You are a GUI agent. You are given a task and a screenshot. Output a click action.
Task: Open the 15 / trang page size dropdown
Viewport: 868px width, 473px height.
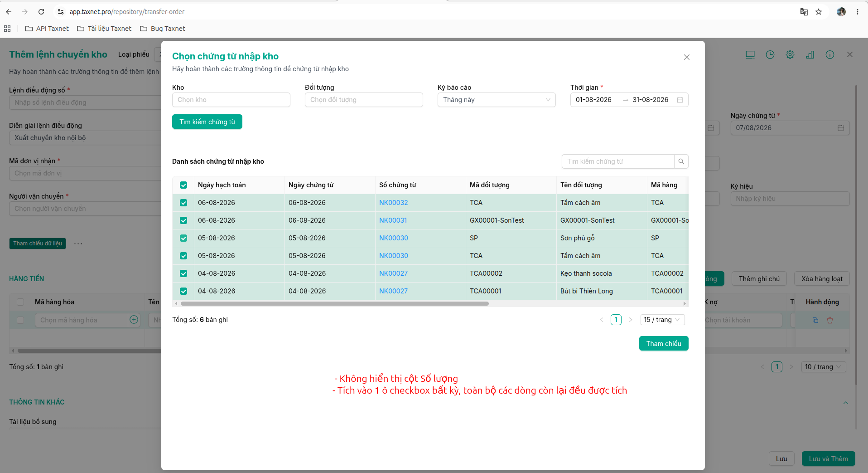point(662,320)
